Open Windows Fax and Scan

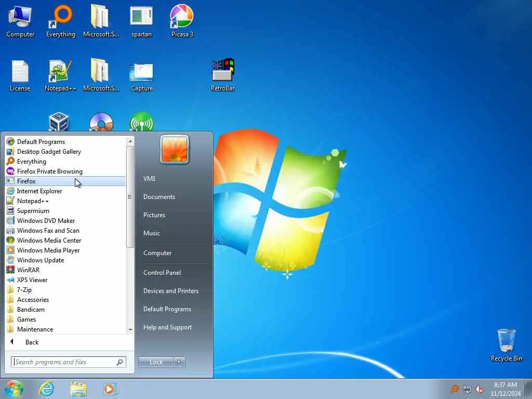(66, 230)
